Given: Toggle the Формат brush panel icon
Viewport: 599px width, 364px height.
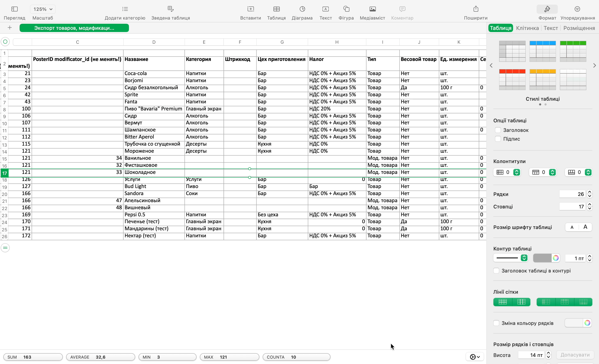Looking at the screenshot, I should coord(547,9).
